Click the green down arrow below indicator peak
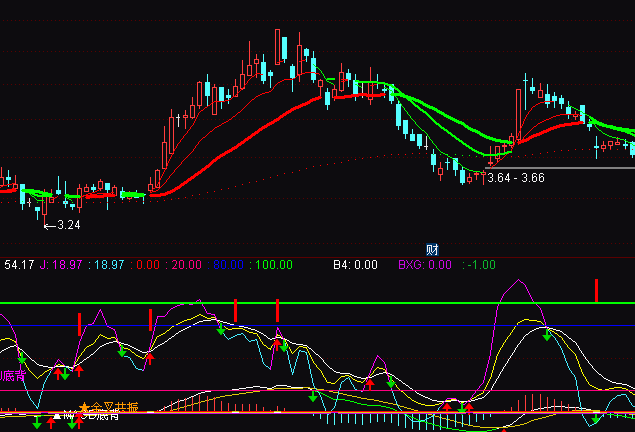The height and width of the screenshot is (432, 635). click(547, 338)
